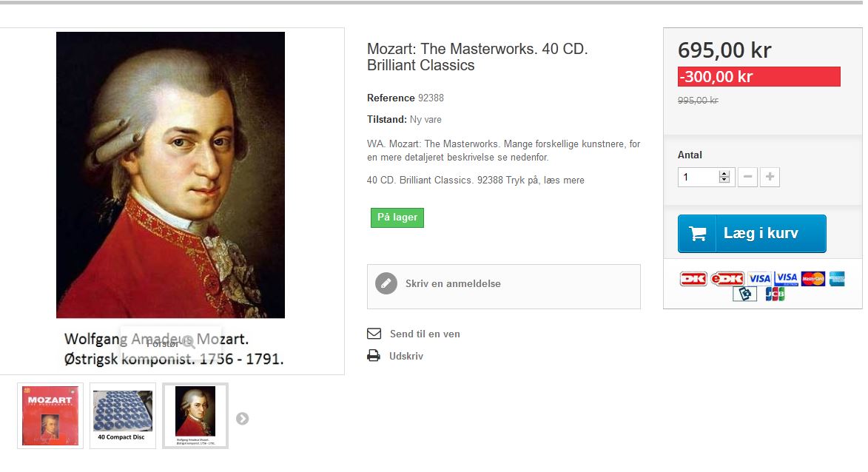868x472 pixels.
Task: Select the Udskriv print link
Action: (x=406, y=356)
